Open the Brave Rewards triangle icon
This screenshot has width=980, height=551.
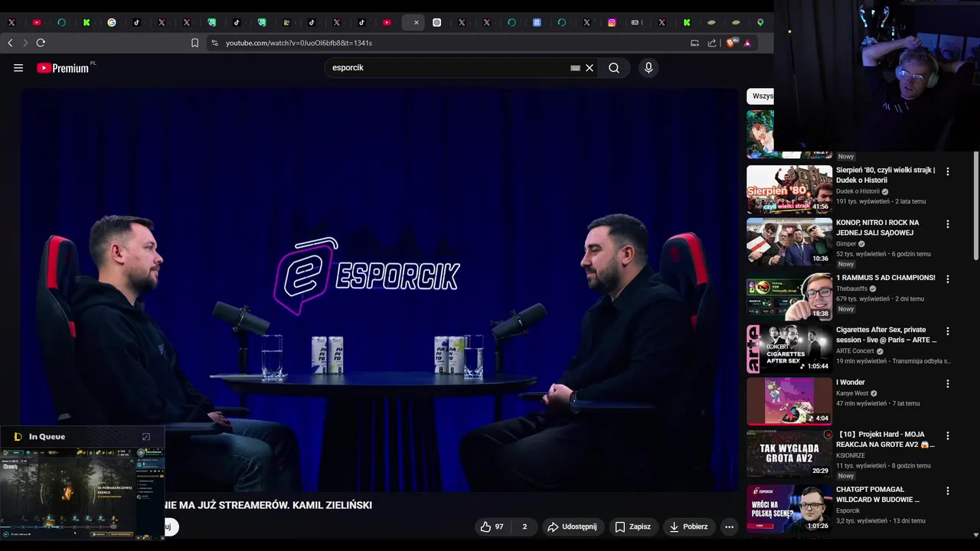(747, 43)
